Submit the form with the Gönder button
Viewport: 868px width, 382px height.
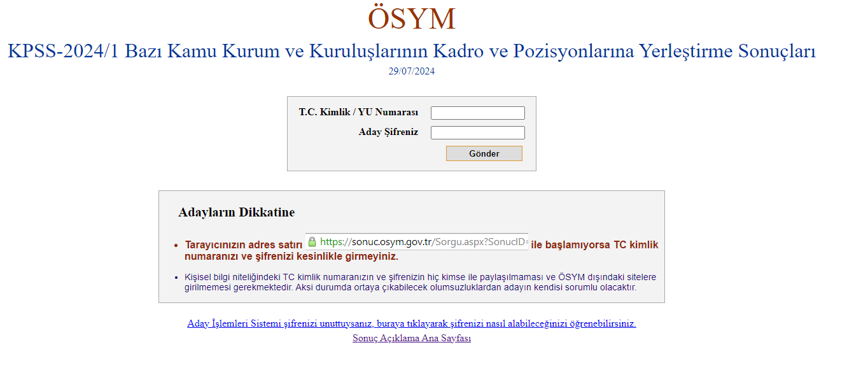[484, 153]
